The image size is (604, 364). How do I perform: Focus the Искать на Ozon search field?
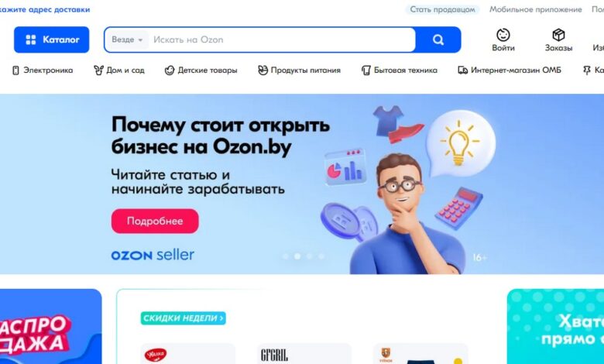(281, 39)
